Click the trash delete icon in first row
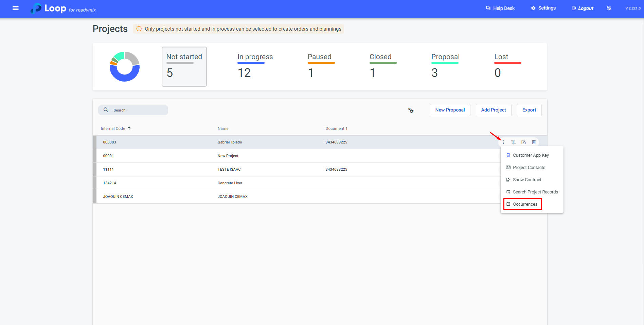The image size is (644, 325). (534, 142)
